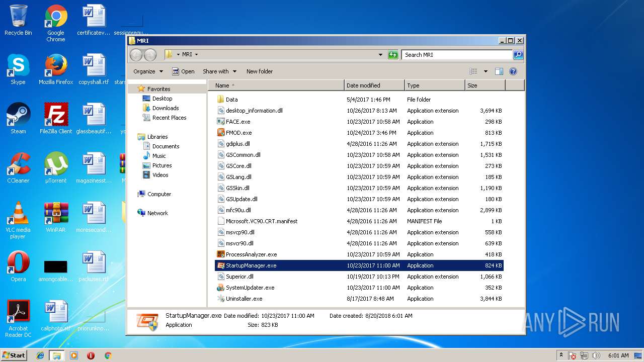Select the SystemUpdater.exe icon

coord(220,288)
